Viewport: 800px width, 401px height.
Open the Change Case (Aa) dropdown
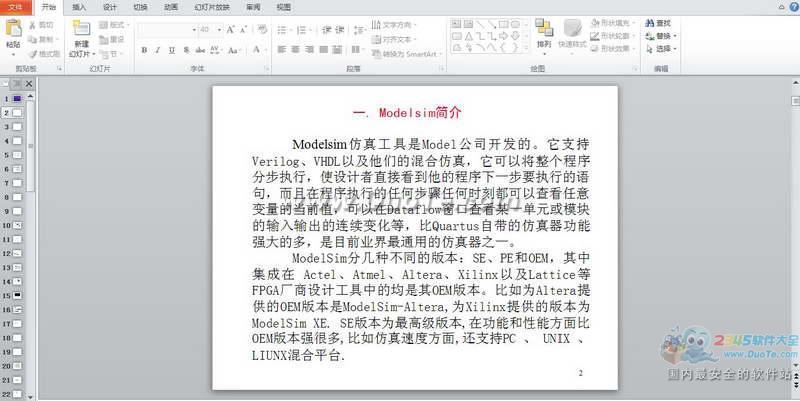[x=234, y=50]
